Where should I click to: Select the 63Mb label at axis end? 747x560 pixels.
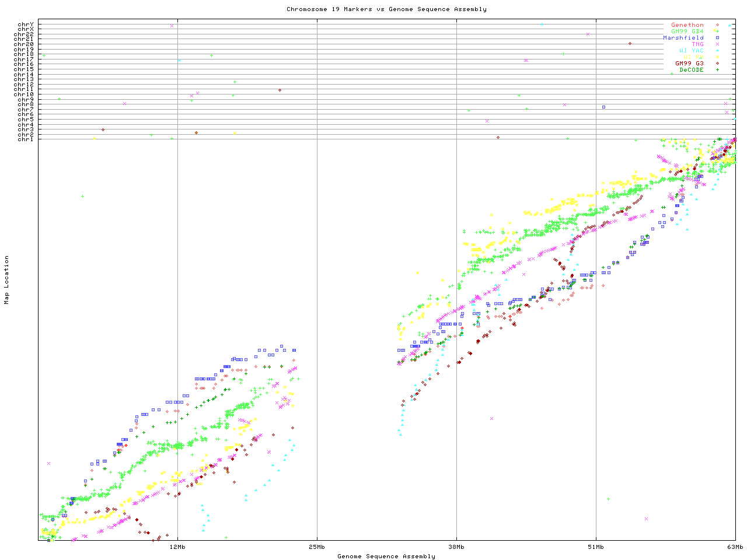pos(735,547)
